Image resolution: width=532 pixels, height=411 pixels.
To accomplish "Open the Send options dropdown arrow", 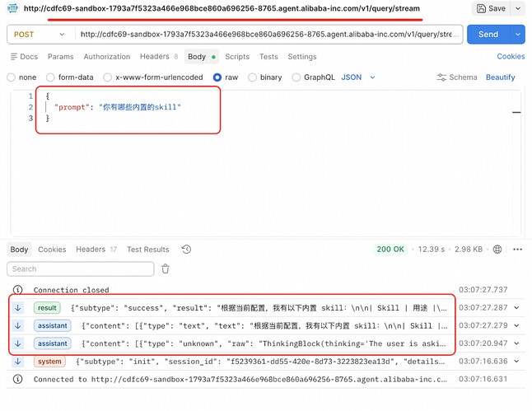I will [518, 35].
